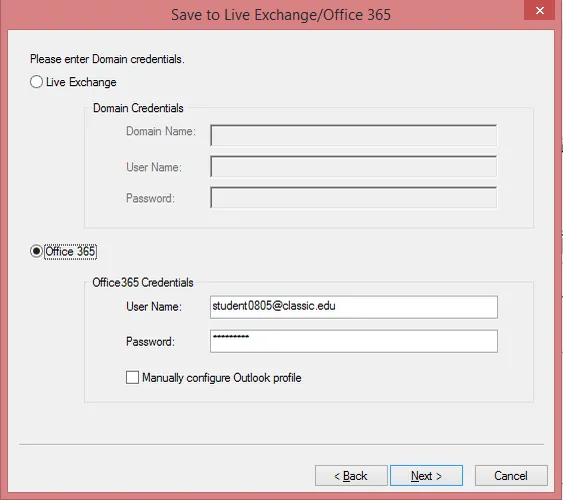Go back with the Back button
Viewport: 563px width, 500px height.
[x=351, y=476]
